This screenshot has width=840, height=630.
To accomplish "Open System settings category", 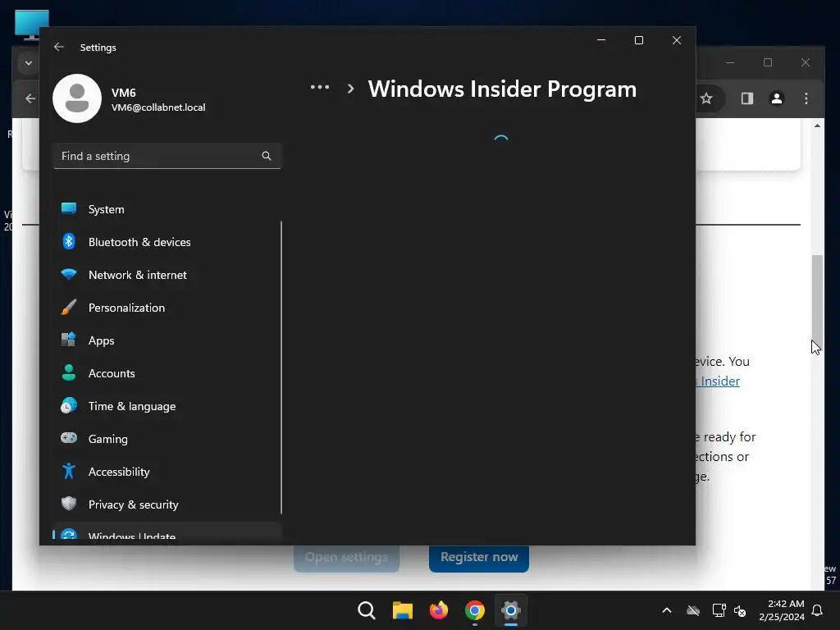I will [167, 209].
